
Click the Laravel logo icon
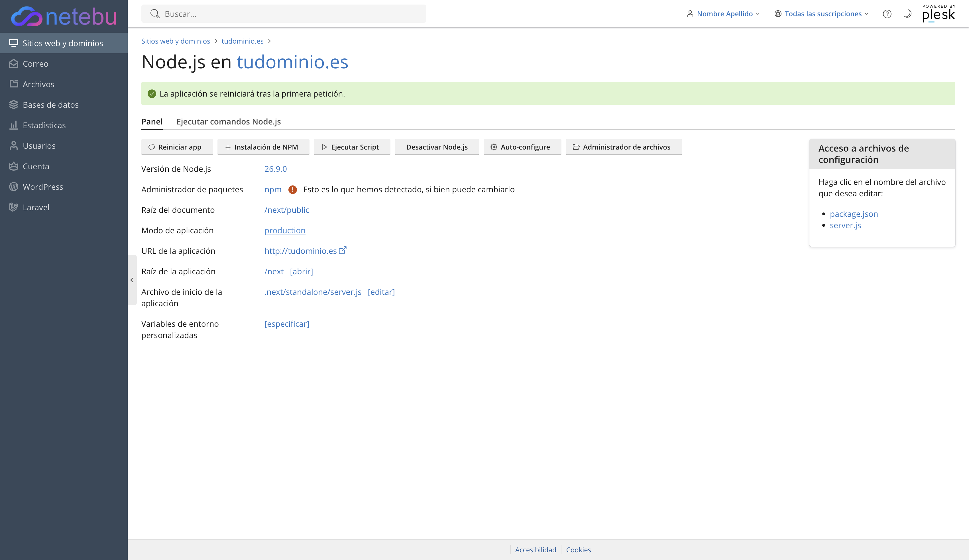click(x=14, y=207)
